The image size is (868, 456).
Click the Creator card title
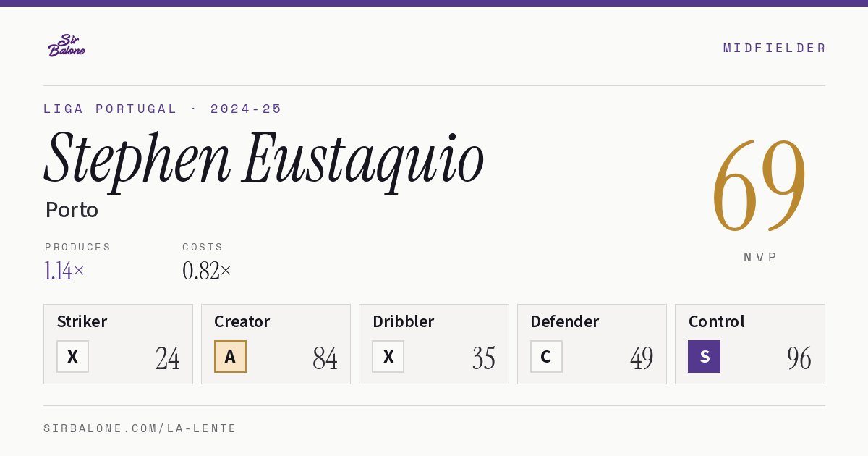pos(242,321)
